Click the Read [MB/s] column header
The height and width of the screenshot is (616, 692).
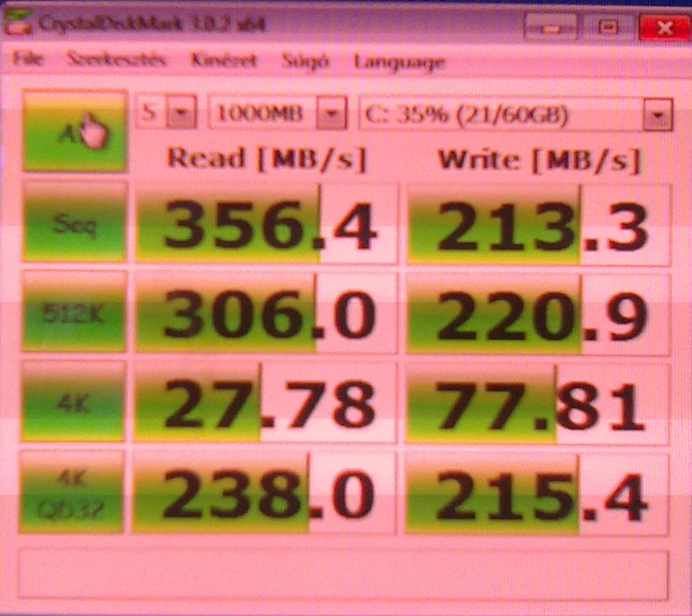(x=266, y=158)
